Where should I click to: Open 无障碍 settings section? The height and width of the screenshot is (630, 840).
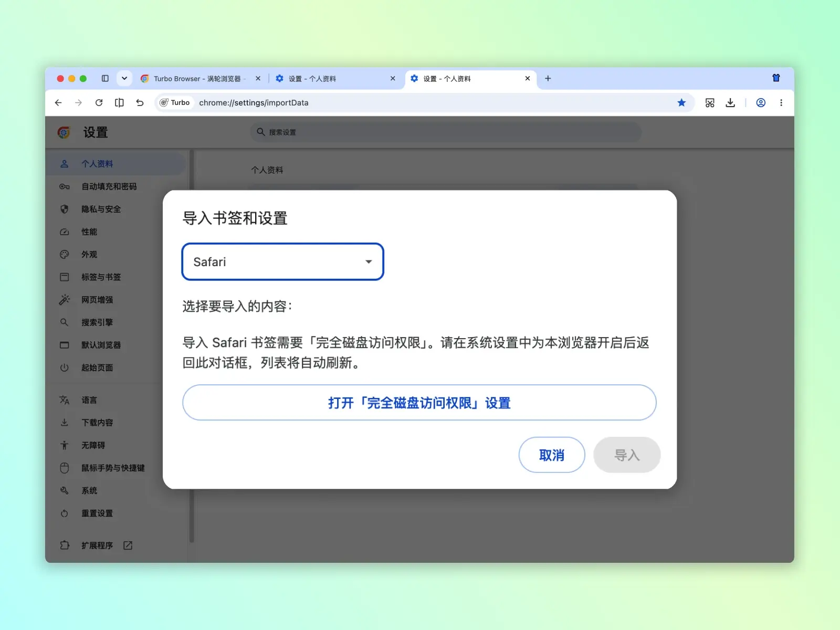tap(115, 445)
